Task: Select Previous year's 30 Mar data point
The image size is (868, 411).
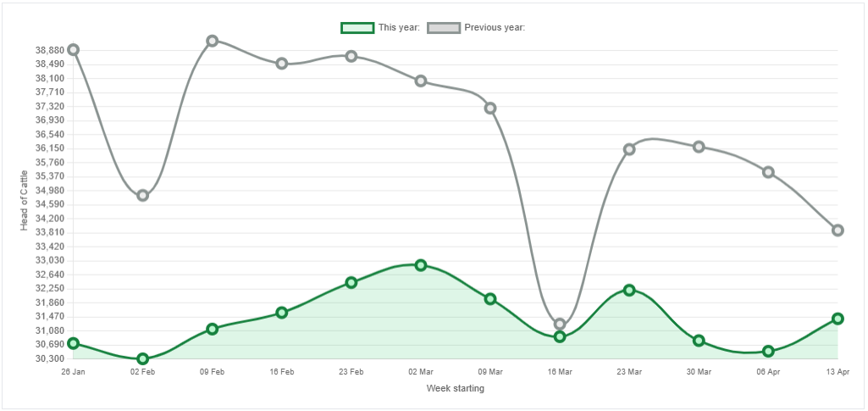Action: (699, 147)
